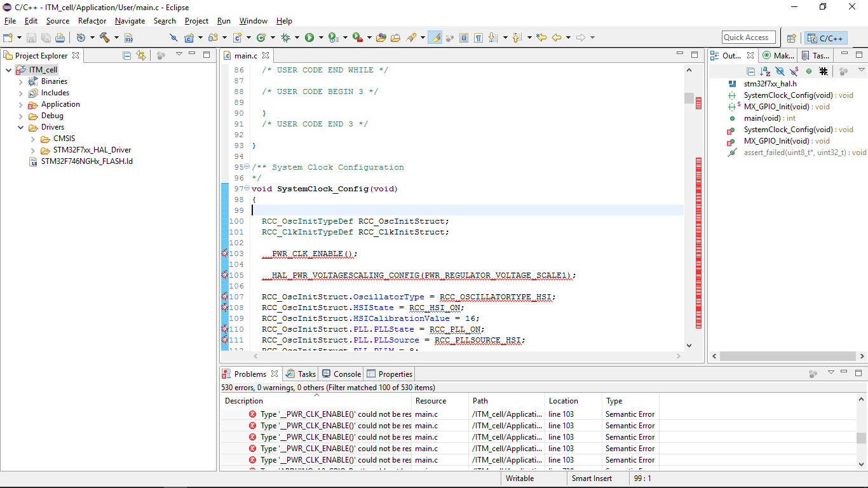
Task: Click Open Perspective icon beside C/C++
Action: click(791, 38)
